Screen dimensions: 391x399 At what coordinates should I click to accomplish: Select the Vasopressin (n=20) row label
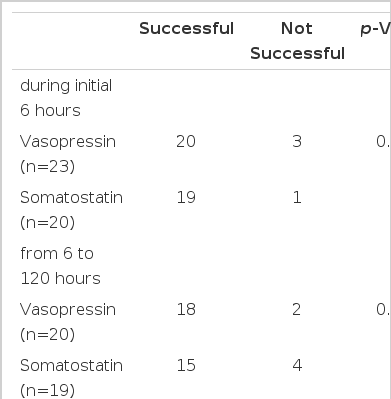pos(68,322)
